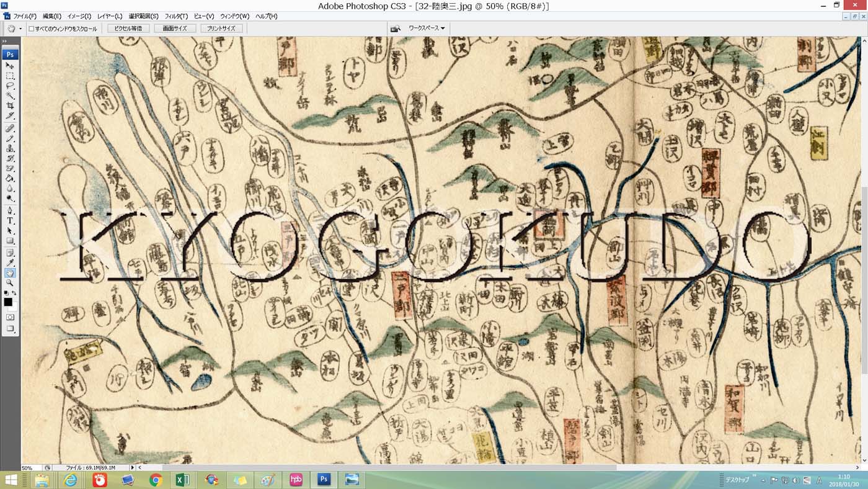Reset default foreground and background colors
This screenshot has height=489, width=868.
point(6,292)
